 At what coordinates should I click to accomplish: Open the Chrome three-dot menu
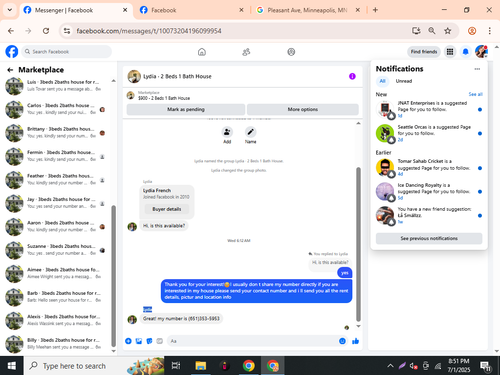click(x=489, y=31)
